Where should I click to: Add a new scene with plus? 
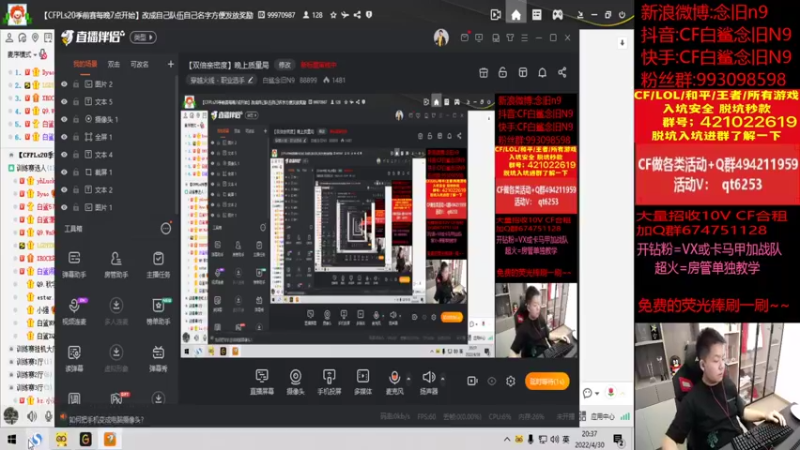click(170, 64)
